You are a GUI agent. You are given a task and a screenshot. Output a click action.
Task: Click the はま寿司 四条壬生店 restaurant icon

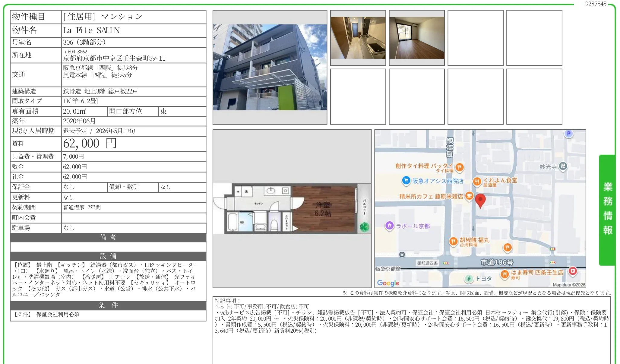[x=505, y=274]
